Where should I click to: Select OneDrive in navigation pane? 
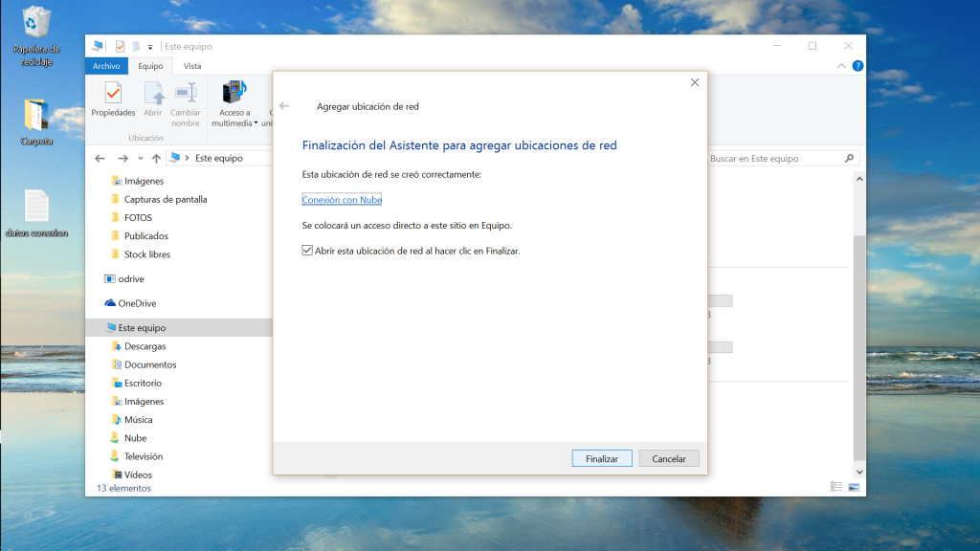click(137, 303)
